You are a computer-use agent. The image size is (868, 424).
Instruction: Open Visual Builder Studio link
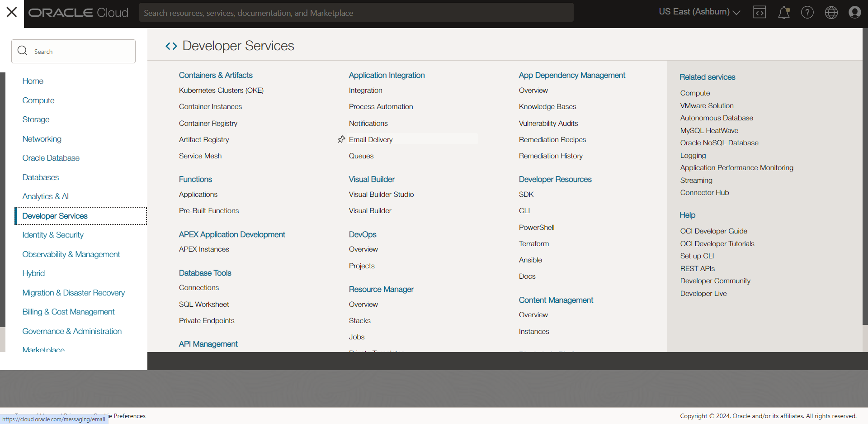pyautogui.click(x=382, y=194)
